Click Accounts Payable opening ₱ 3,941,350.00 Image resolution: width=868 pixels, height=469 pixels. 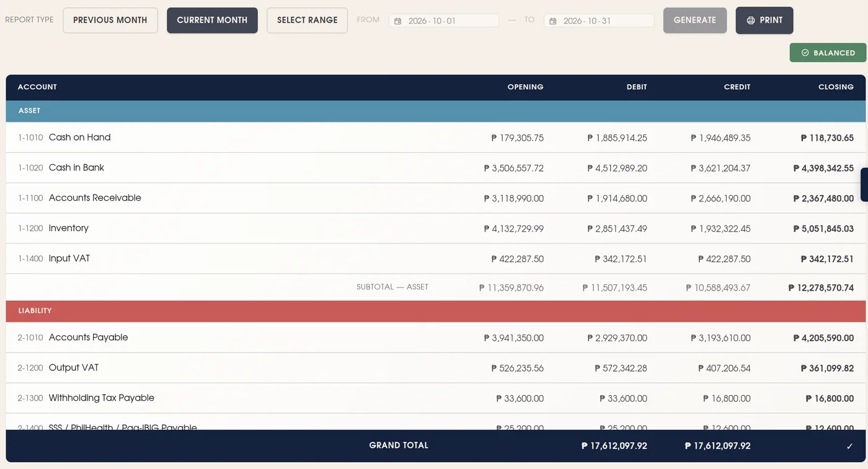tap(514, 338)
